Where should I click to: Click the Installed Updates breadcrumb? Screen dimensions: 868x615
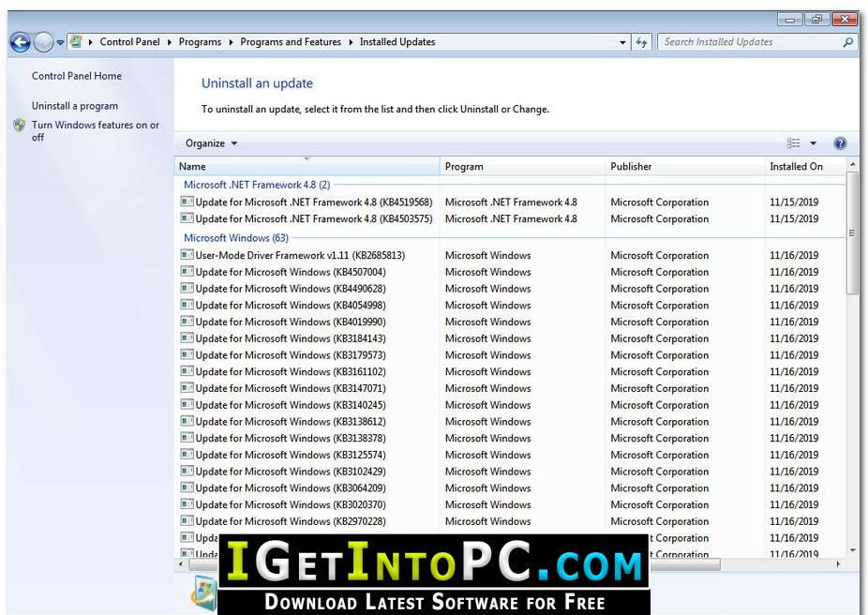tap(397, 42)
